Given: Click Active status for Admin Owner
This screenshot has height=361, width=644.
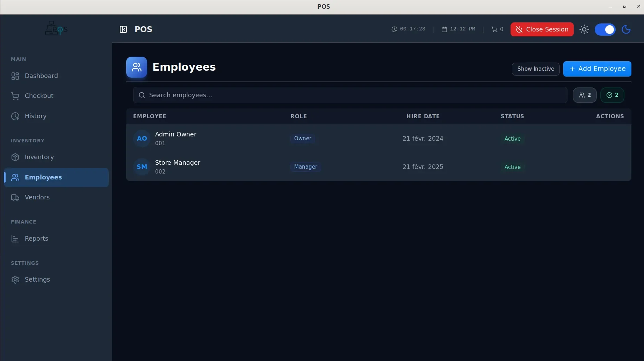Looking at the screenshot, I should coord(513,139).
